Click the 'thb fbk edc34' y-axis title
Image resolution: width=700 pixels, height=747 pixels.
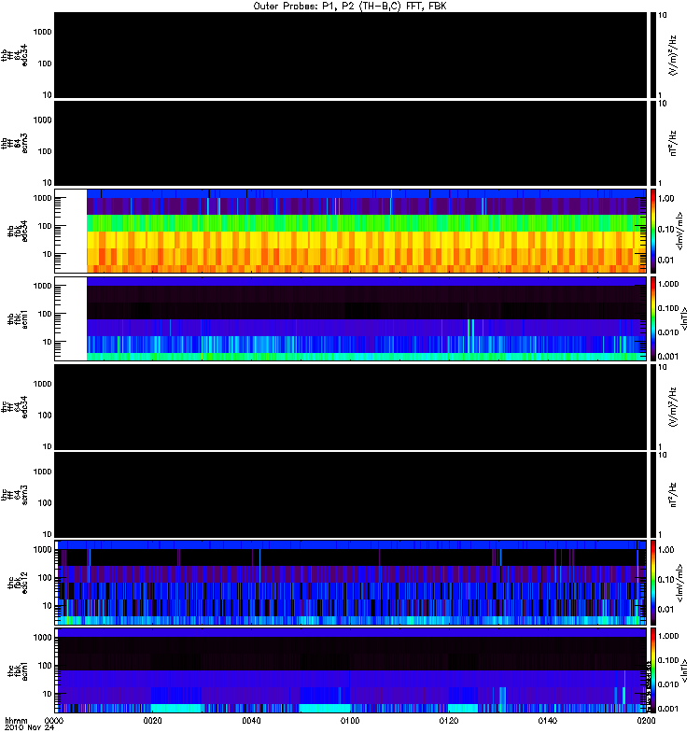[18, 231]
